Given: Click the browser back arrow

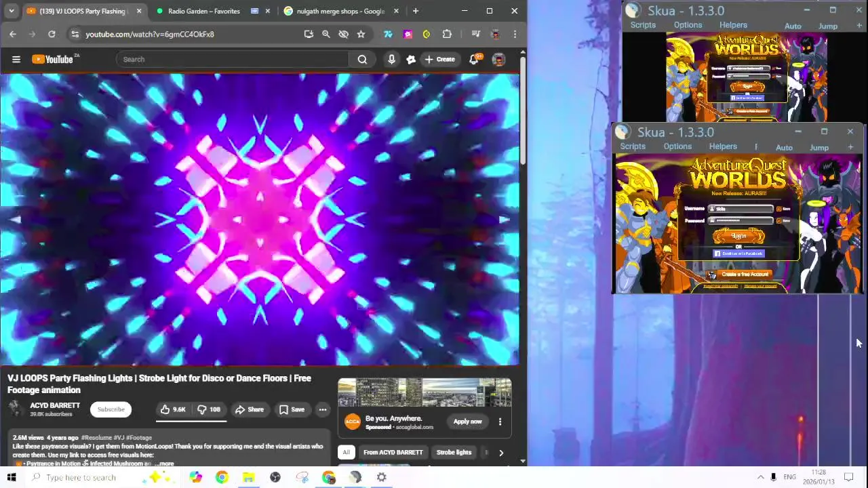Looking at the screenshot, I should pos(13,34).
